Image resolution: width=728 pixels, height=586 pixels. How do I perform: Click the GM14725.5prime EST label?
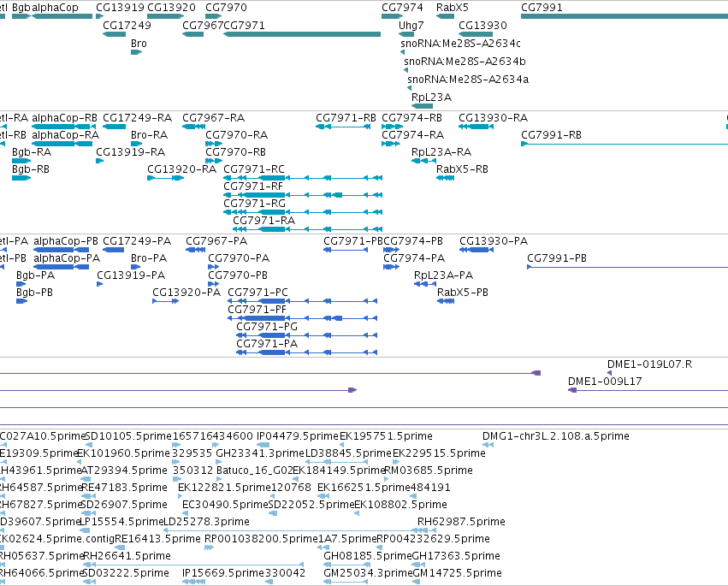tap(458, 573)
